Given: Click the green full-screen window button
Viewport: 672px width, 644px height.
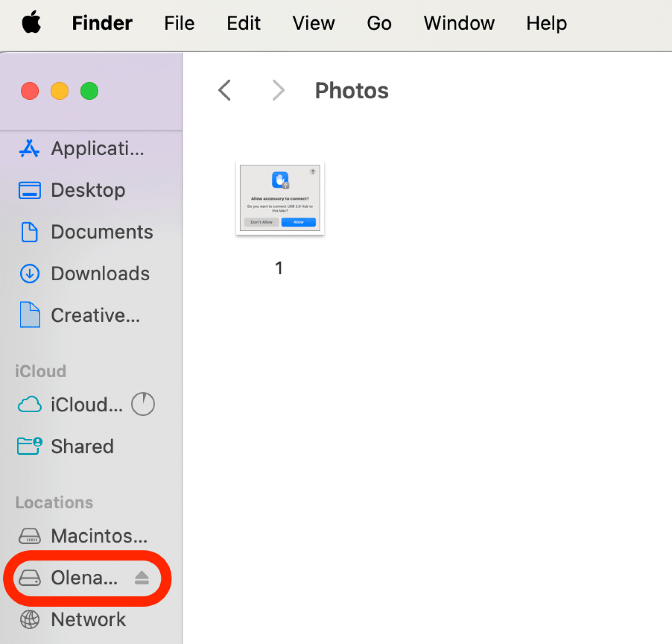Looking at the screenshot, I should pyautogui.click(x=89, y=91).
